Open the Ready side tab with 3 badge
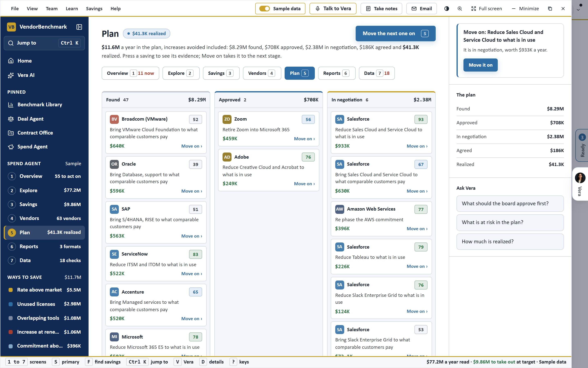 coord(582,145)
